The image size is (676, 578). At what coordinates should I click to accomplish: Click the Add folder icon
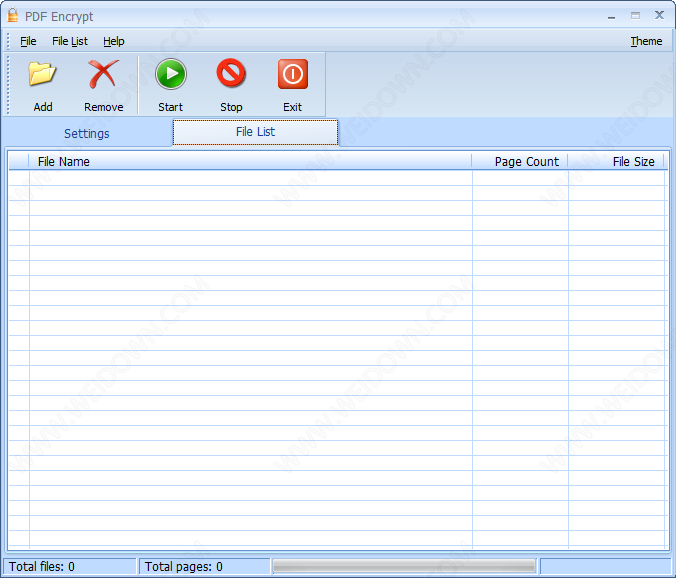pos(42,74)
